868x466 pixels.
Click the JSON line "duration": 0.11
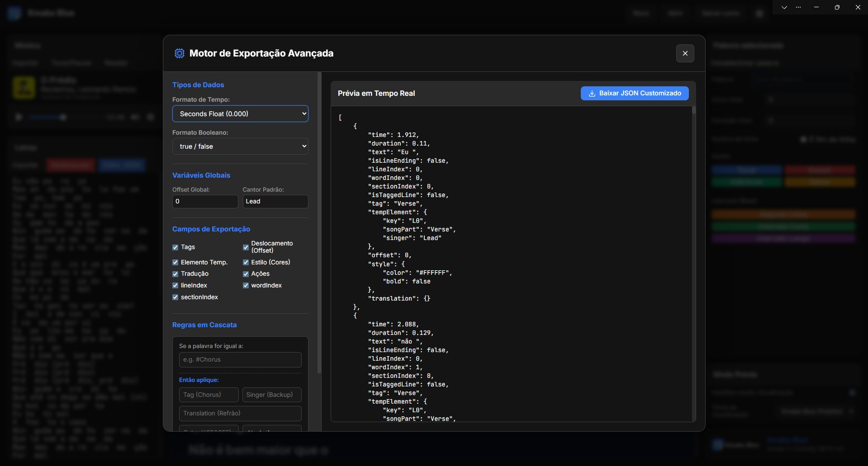tap(399, 143)
